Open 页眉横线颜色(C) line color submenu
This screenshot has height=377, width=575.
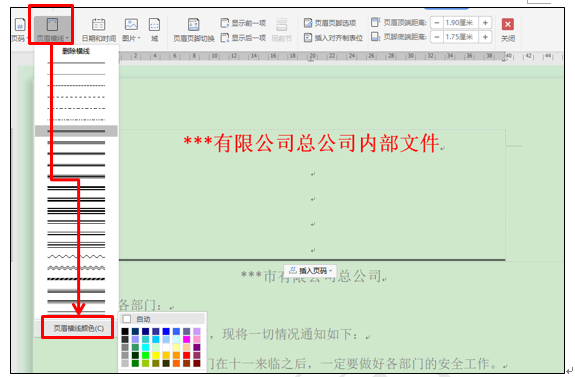pos(78,328)
